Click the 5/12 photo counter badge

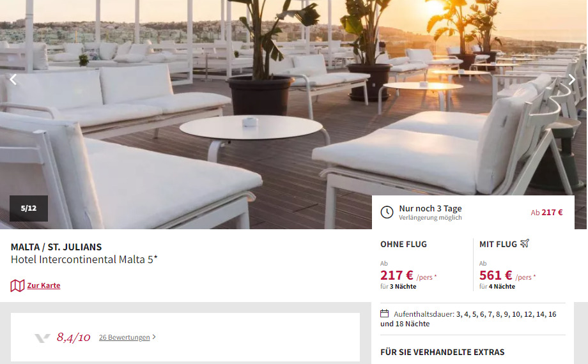pyautogui.click(x=29, y=208)
